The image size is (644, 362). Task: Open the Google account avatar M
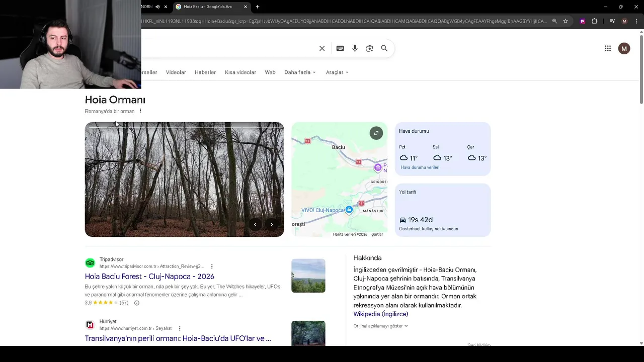tap(624, 48)
